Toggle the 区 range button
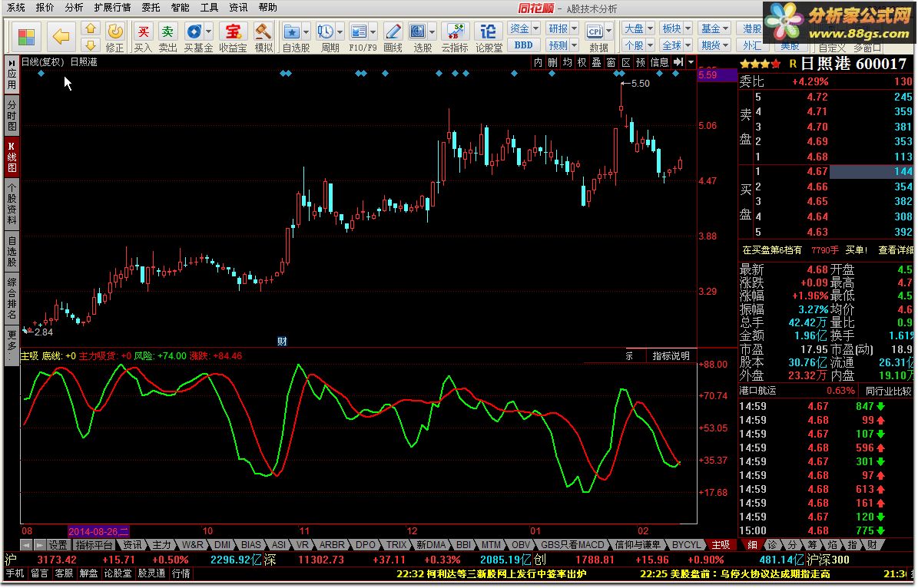Screen dimensions: 918x588 626,62
